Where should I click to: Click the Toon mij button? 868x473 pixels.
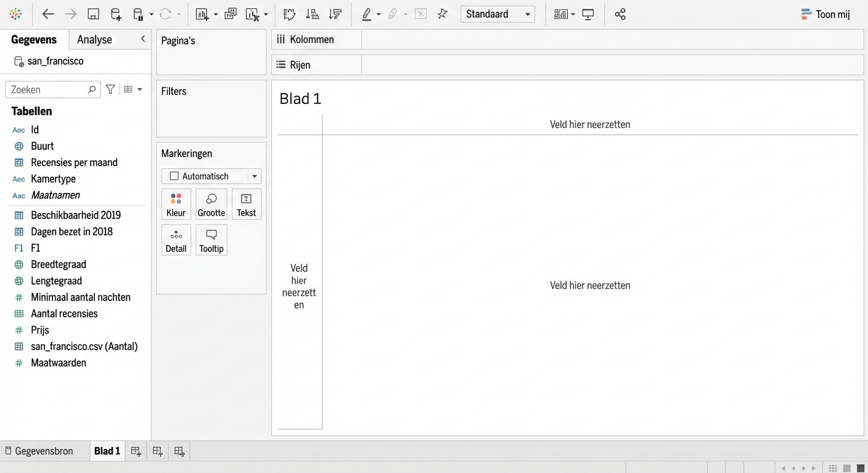click(825, 14)
